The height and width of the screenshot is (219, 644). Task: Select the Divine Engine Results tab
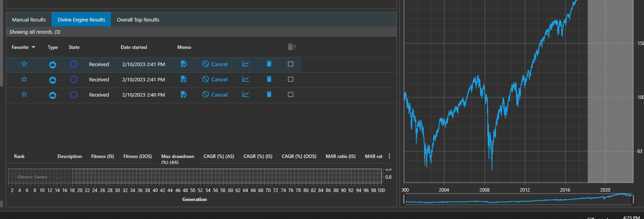coord(81,20)
